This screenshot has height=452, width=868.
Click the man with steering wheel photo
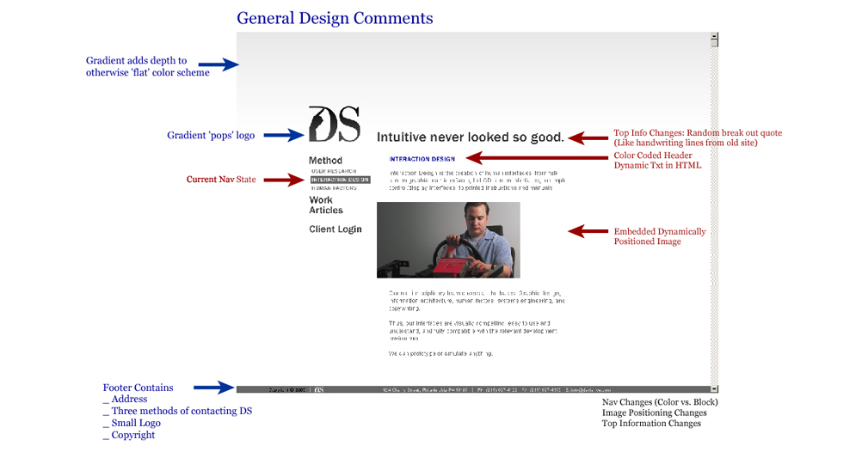pyautogui.click(x=448, y=240)
